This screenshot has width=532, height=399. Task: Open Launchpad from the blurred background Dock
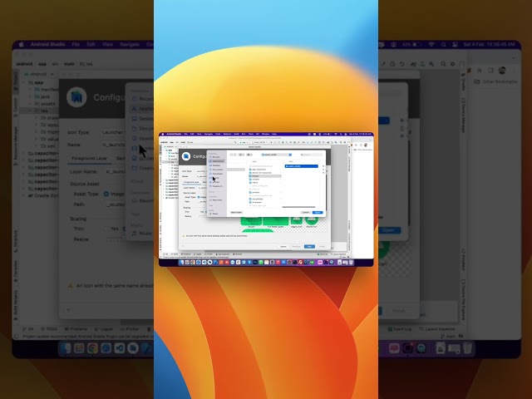click(79, 348)
